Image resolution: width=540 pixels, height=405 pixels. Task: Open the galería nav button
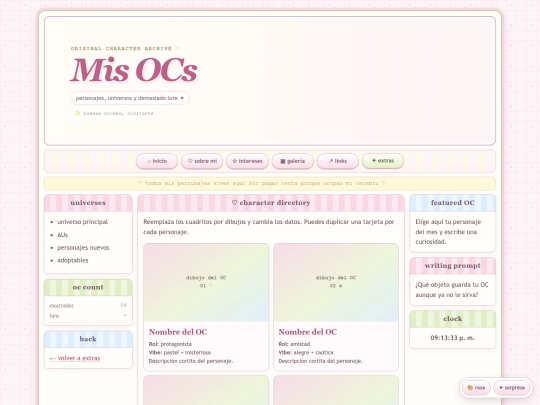(x=293, y=161)
